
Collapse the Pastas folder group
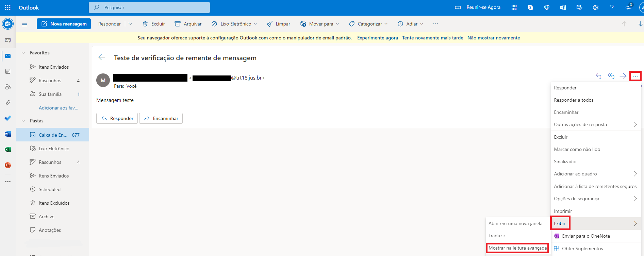pos(23,121)
